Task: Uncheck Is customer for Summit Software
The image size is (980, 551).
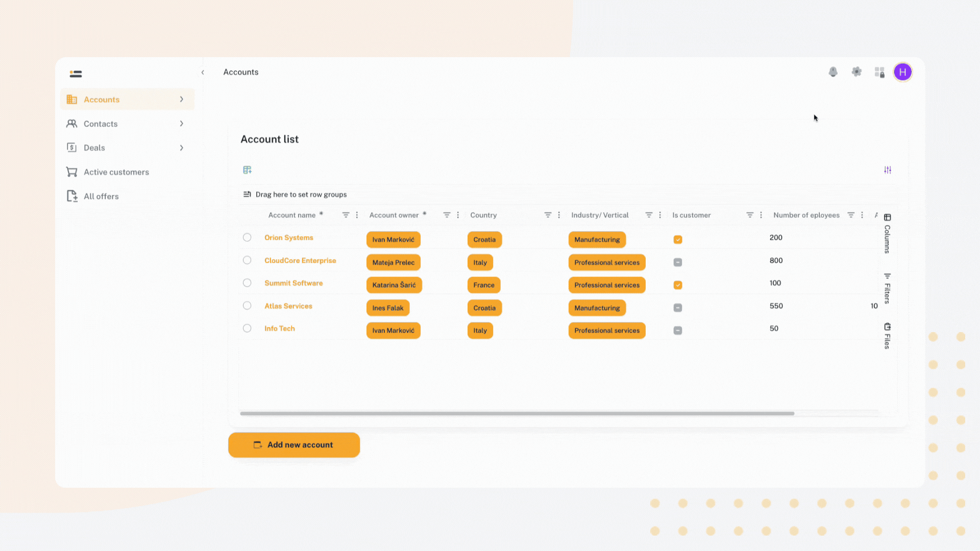Action: (678, 285)
